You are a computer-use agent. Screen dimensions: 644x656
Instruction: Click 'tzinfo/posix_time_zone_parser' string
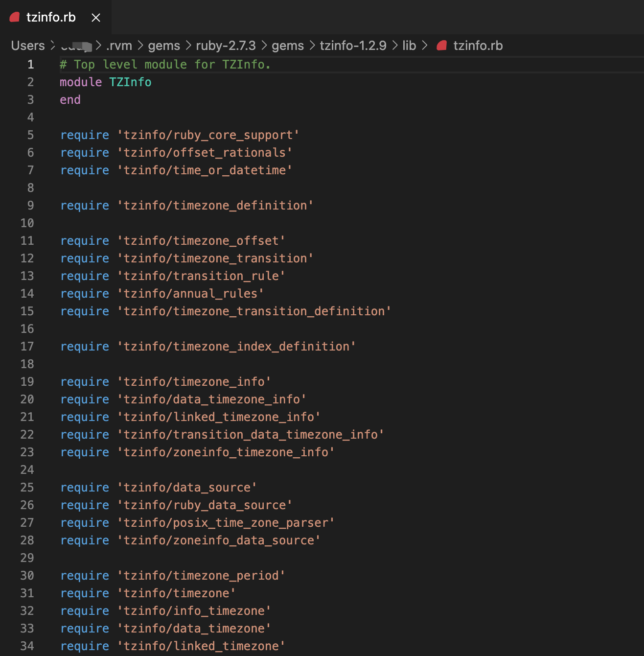pyautogui.click(x=226, y=522)
